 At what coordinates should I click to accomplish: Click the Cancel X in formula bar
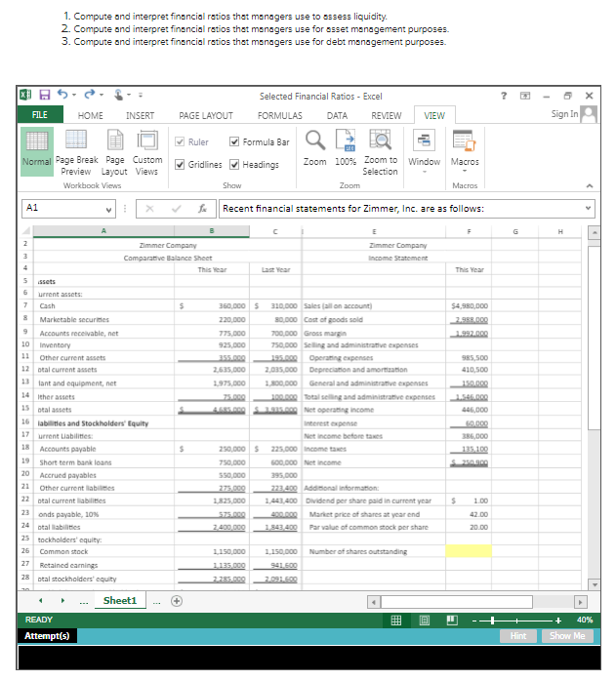point(149,209)
